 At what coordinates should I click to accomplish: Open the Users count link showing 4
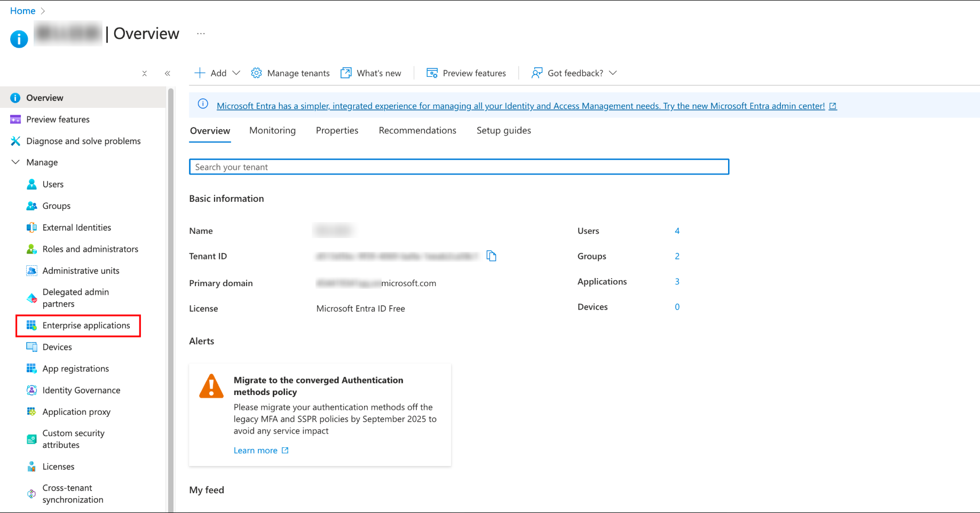677,231
